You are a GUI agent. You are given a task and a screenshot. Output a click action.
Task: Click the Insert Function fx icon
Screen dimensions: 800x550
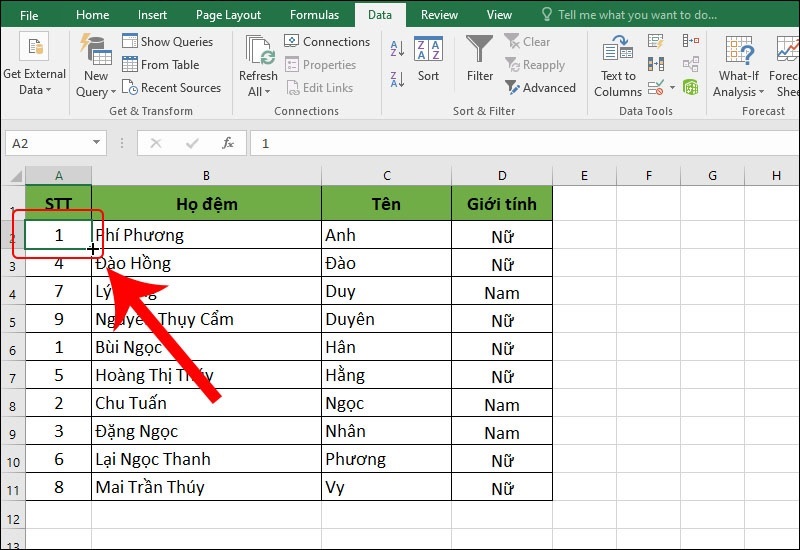(228, 143)
